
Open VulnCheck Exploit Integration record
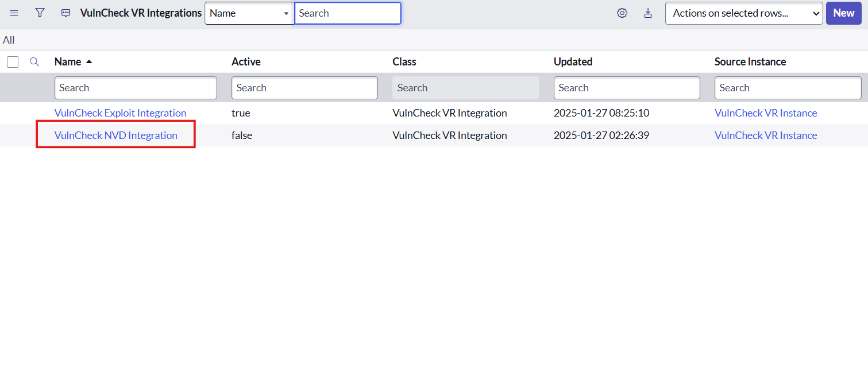coord(120,113)
